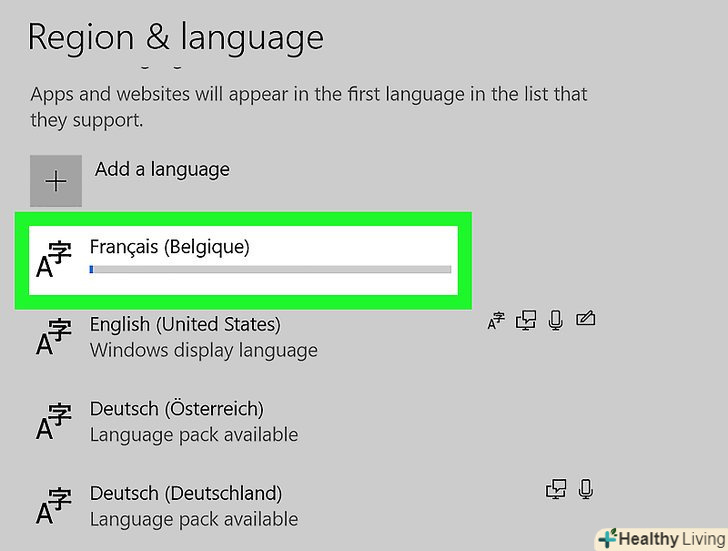This screenshot has width=728, height=551.
Task: Click the handwriting pen icon for English
Action: [x=586, y=321]
